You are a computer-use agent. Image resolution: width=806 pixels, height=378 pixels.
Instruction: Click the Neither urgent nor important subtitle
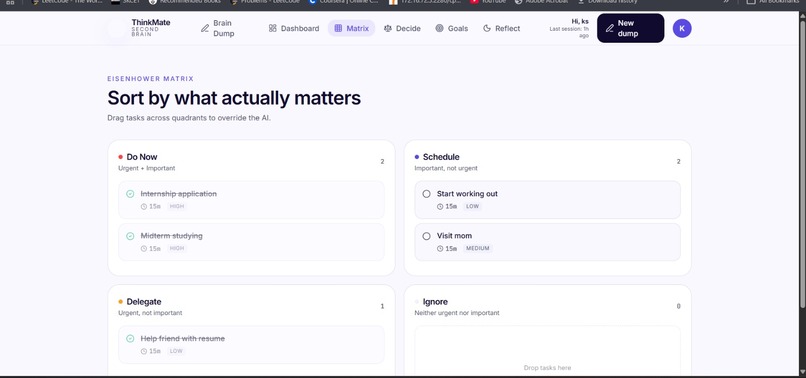[457, 313]
